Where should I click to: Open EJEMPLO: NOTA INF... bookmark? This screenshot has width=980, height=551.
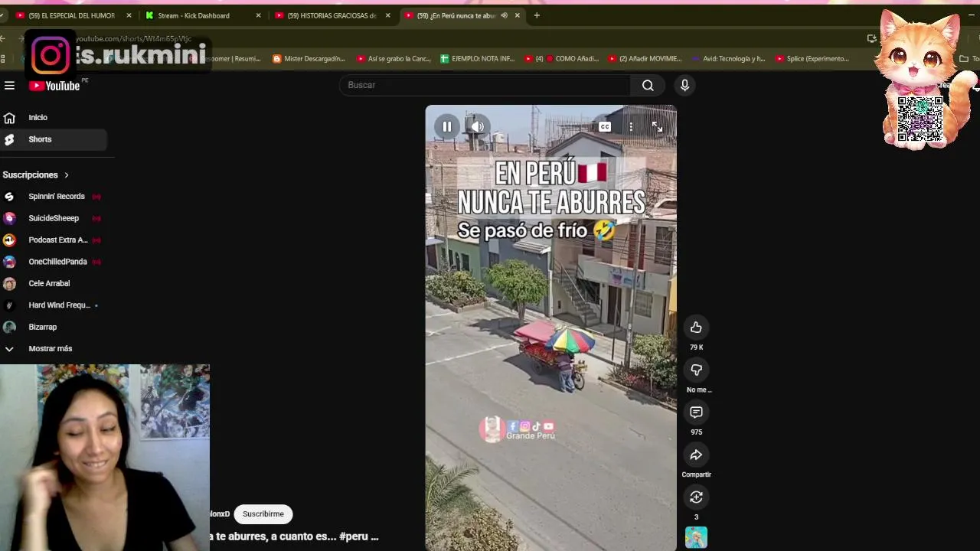[477, 59]
